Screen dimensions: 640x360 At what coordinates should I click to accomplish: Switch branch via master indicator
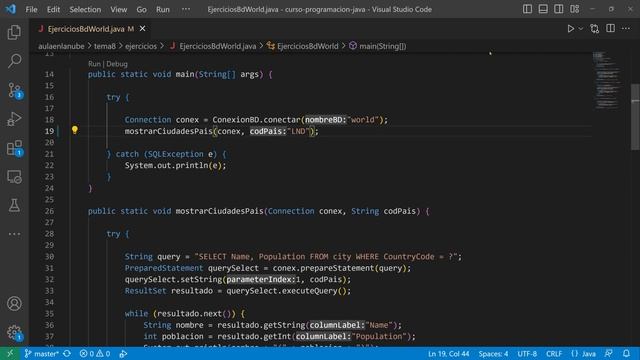(x=41, y=353)
